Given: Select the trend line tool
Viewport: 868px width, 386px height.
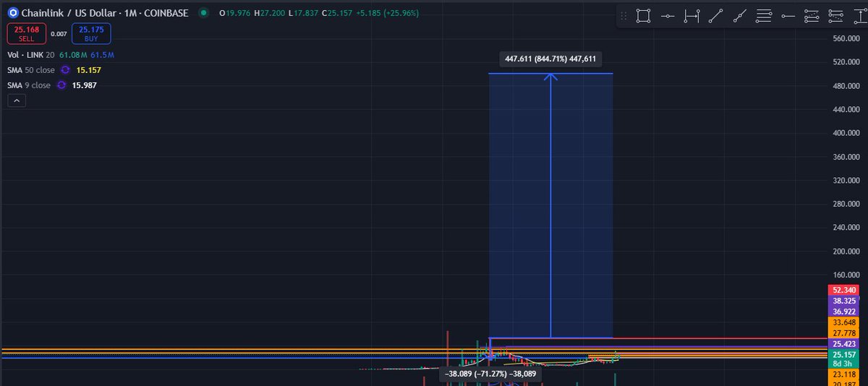Looking at the screenshot, I should 716,16.
